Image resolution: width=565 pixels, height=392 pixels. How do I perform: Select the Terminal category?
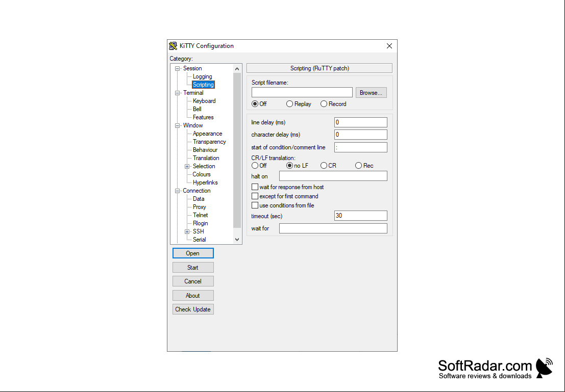[193, 93]
